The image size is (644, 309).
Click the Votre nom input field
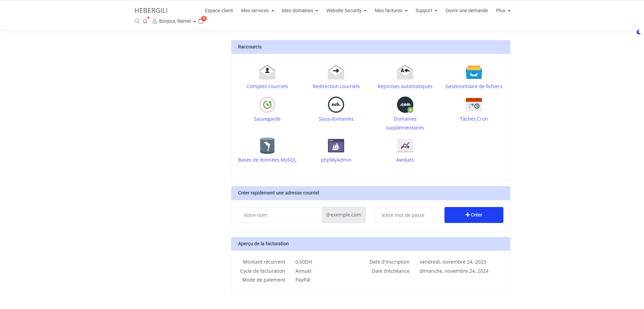pyautogui.click(x=280, y=215)
